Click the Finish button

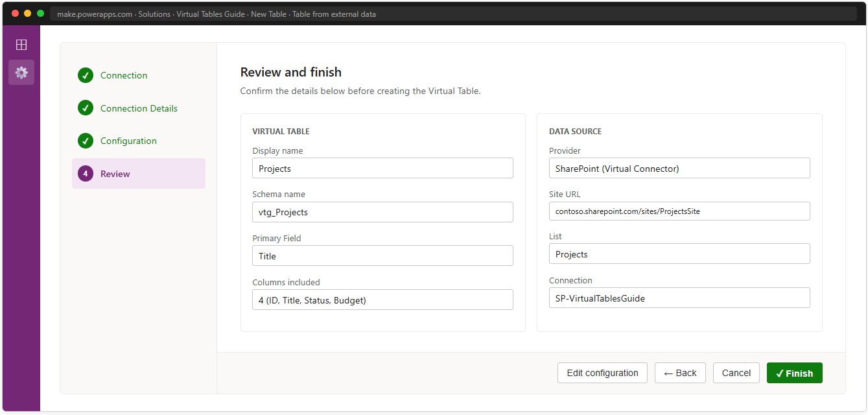794,373
